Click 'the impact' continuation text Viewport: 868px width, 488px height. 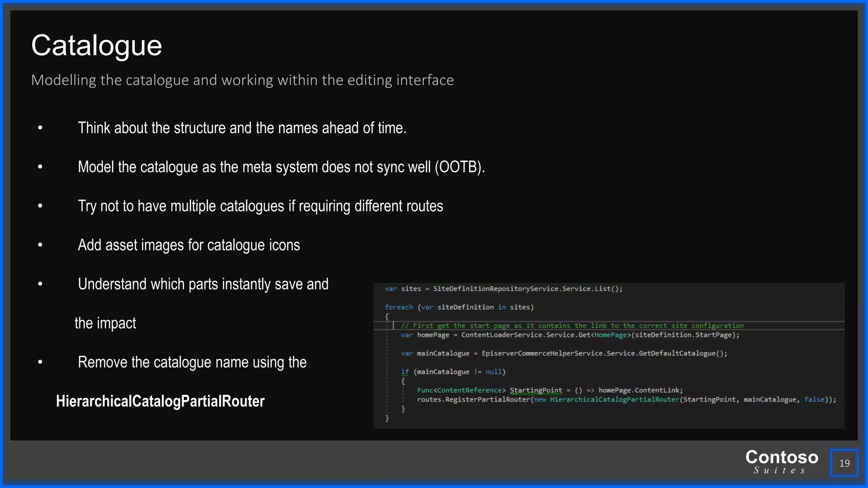[105, 323]
